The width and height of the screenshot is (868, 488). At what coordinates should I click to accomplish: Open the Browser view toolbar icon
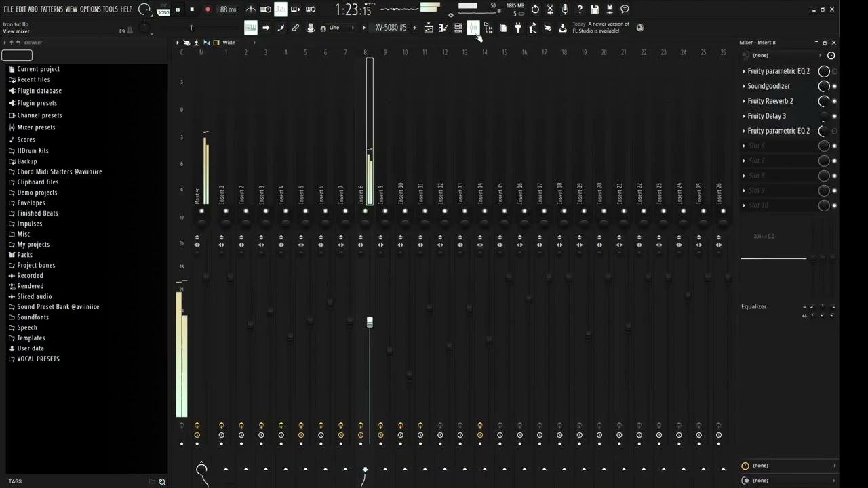[x=488, y=28]
